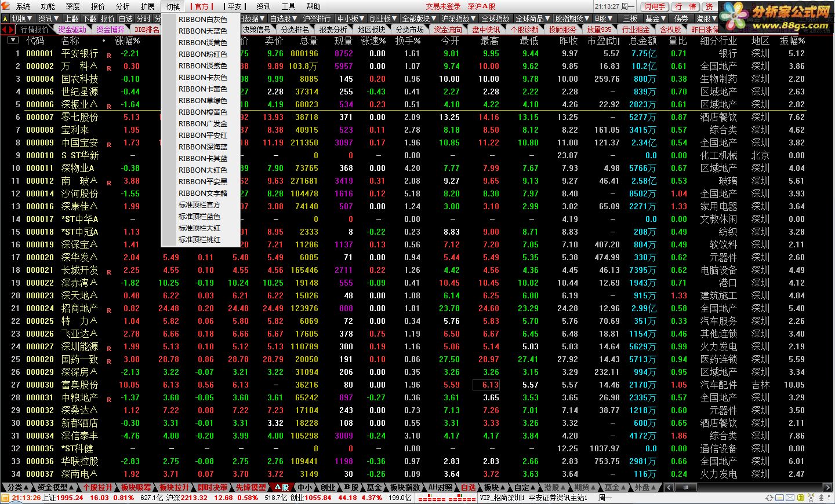Click the 下翻 toolbar button
Screen dimensions: 835x504
(90, 19)
